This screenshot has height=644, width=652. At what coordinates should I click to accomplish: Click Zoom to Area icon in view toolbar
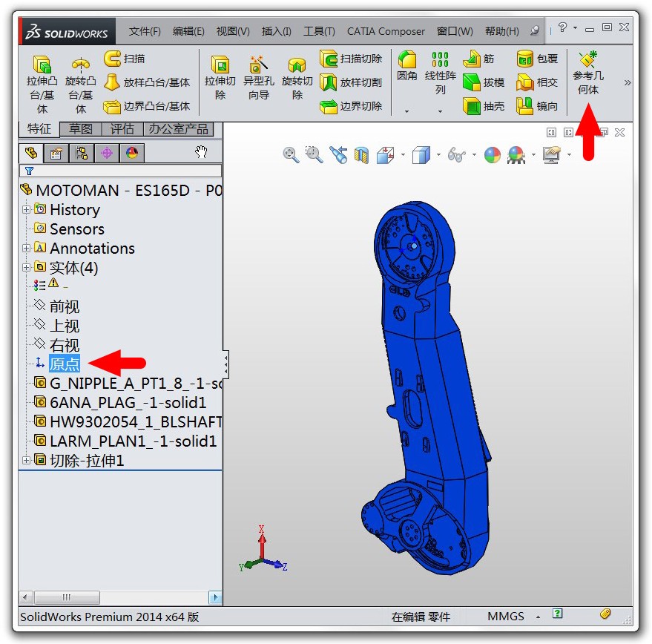[x=314, y=155]
